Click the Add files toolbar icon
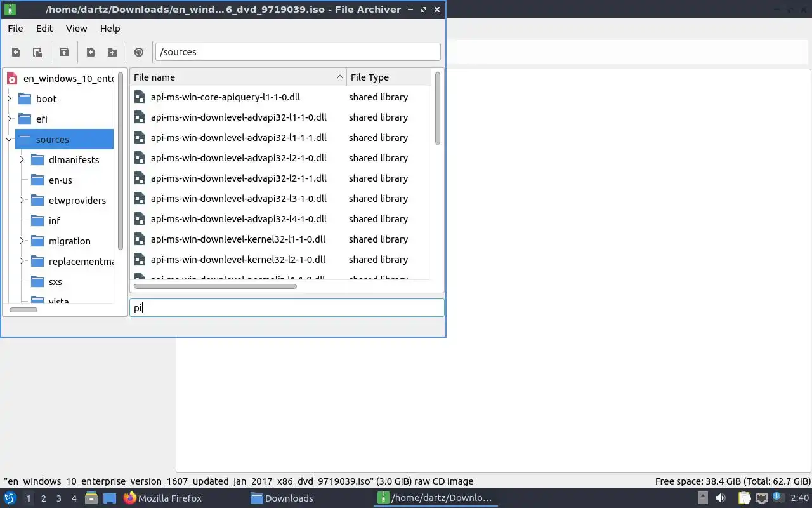Screen dimensions: 812x508 [x=91, y=52]
